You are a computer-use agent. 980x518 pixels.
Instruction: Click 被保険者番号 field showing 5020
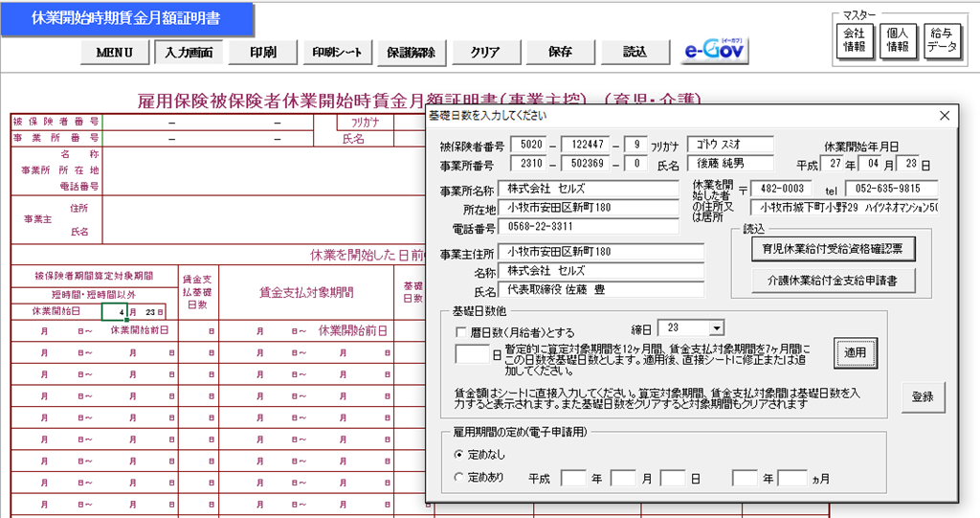(530, 145)
